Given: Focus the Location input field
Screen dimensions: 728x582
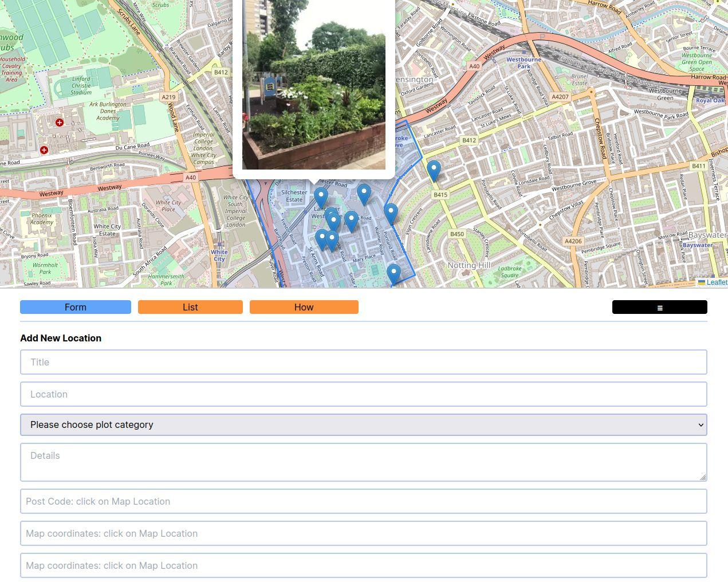Looking at the screenshot, I should click(364, 394).
